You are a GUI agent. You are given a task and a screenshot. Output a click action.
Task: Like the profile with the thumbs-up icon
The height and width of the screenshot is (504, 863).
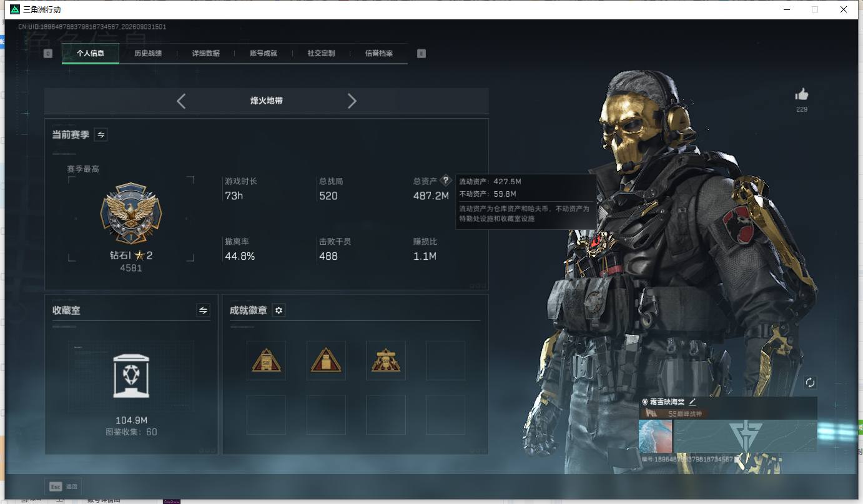(802, 94)
